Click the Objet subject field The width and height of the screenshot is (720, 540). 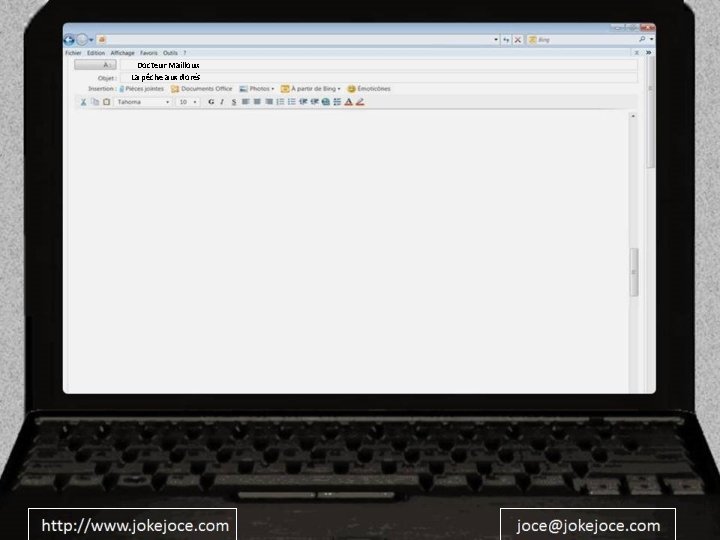coord(378,78)
